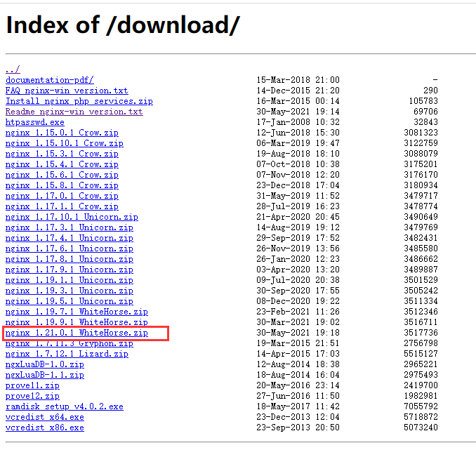476x457 pixels.
Task: Click date 08-Dec-2020 19:22
Action: (298, 301)
